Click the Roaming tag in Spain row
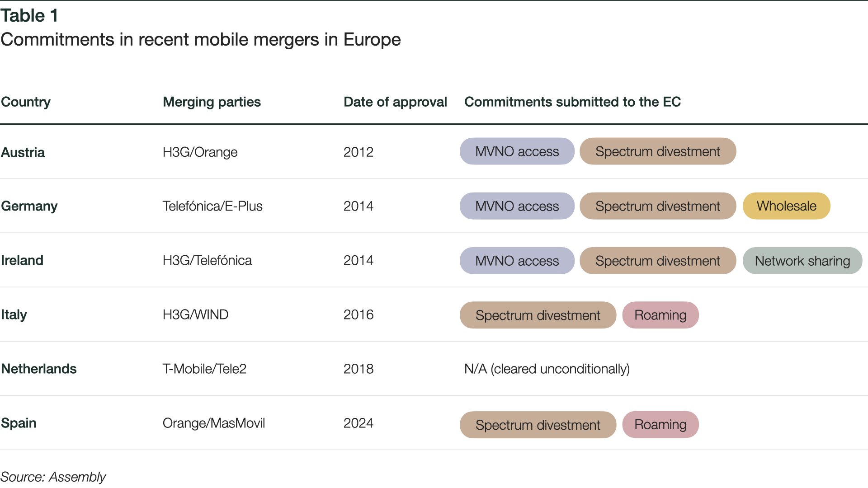The image size is (868, 488). click(x=660, y=425)
